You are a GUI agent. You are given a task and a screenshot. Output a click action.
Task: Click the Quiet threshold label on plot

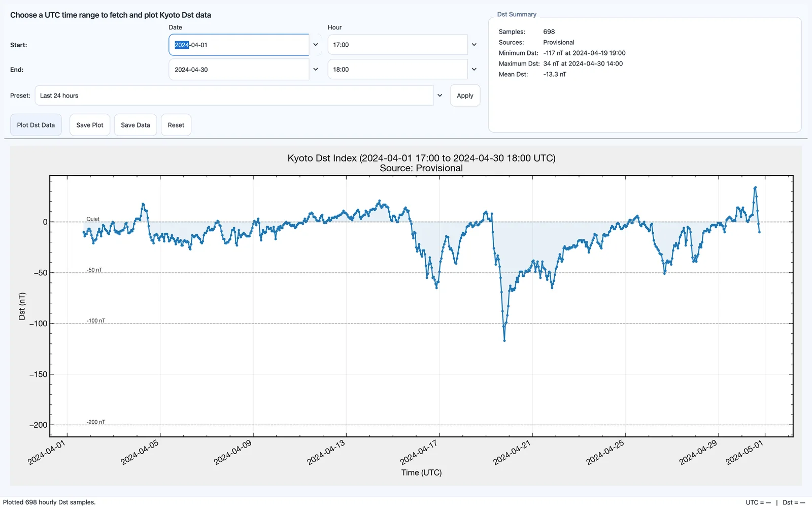pos(93,219)
